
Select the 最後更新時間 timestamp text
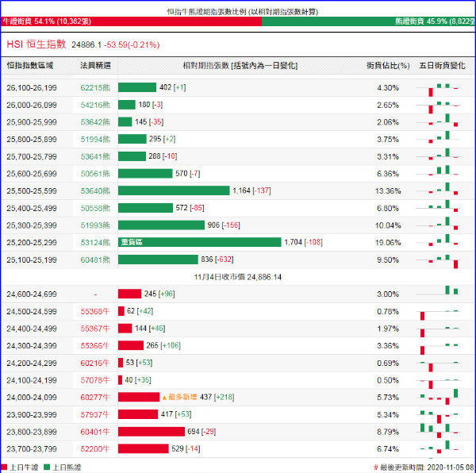pos(424,467)
